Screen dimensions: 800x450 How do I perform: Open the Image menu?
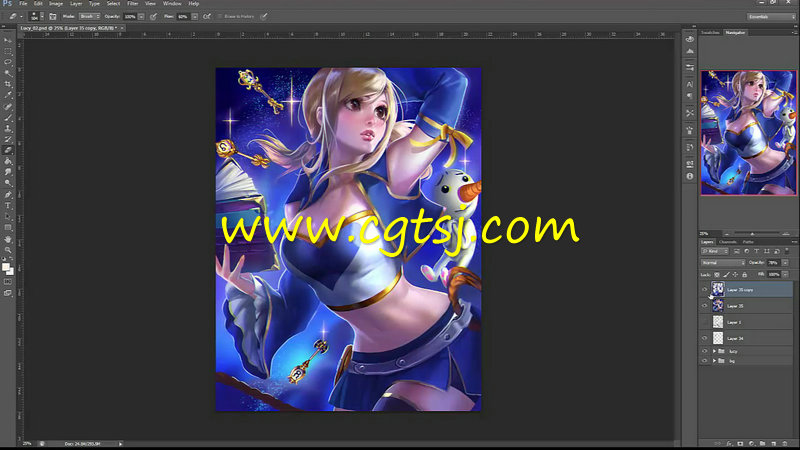coord(56,4)
